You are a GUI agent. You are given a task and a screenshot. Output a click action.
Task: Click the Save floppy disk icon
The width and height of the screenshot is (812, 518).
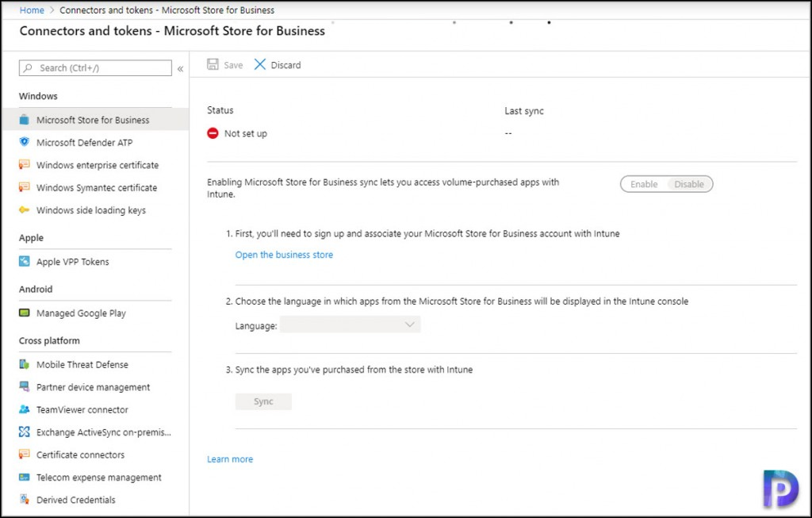(213, 64)
